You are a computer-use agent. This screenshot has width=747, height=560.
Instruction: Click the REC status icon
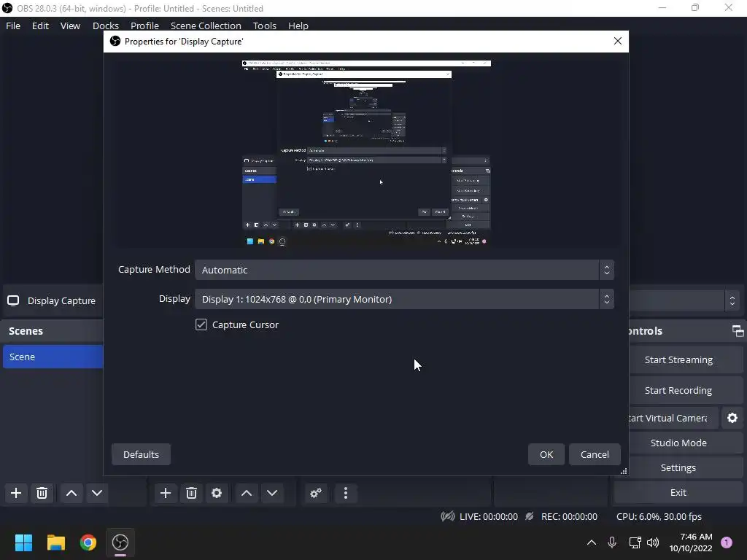[530, 516]
